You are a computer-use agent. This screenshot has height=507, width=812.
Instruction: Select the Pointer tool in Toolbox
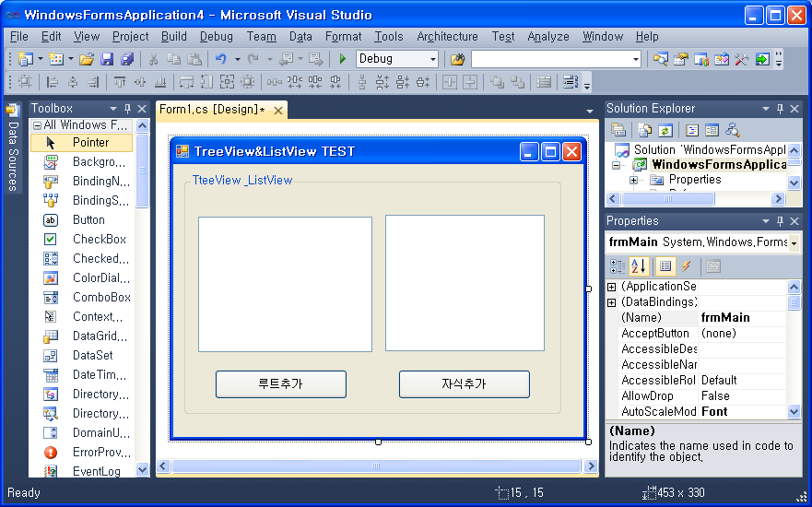pyautogui.click(x=82, y=142)
